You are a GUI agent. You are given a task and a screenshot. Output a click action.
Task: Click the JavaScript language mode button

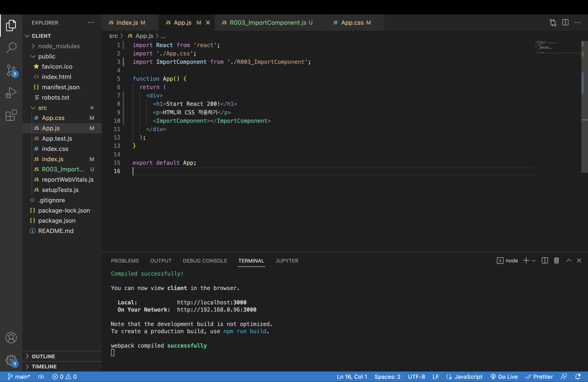[x=468, y=377]
